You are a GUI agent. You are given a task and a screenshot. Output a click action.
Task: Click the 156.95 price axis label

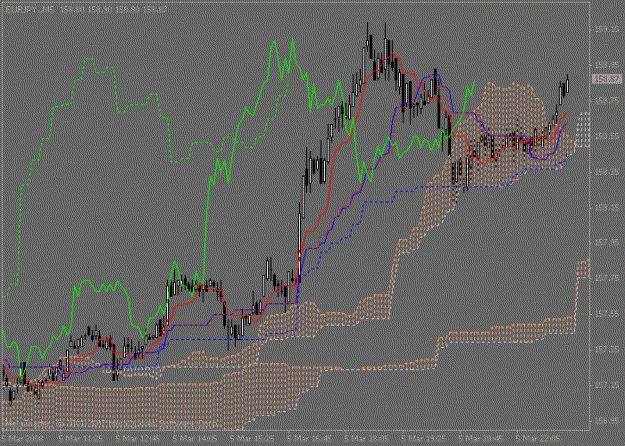607,421
